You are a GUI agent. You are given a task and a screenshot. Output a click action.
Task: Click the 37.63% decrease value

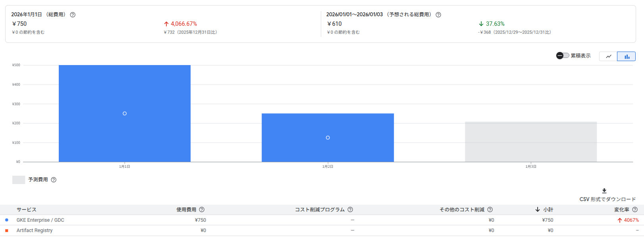click(x=495, y=24)
